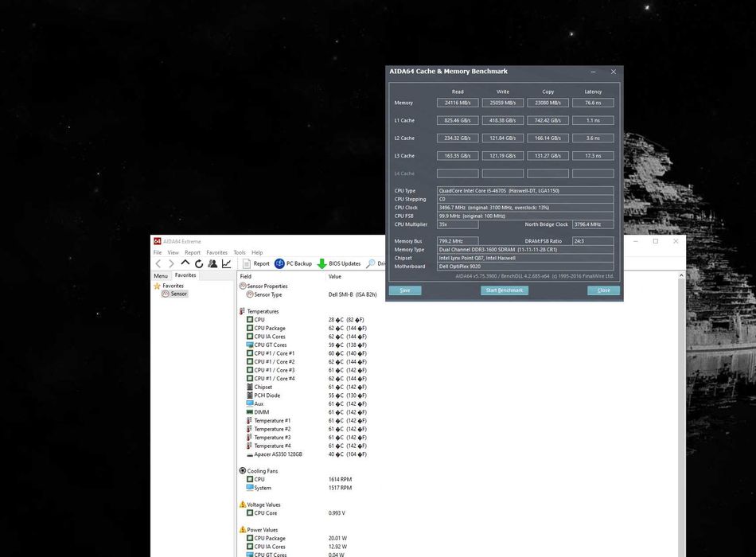Click the CPU GT Cores temperature icon
The height and width of the screenshot is (557, 756).
point(250,345)
